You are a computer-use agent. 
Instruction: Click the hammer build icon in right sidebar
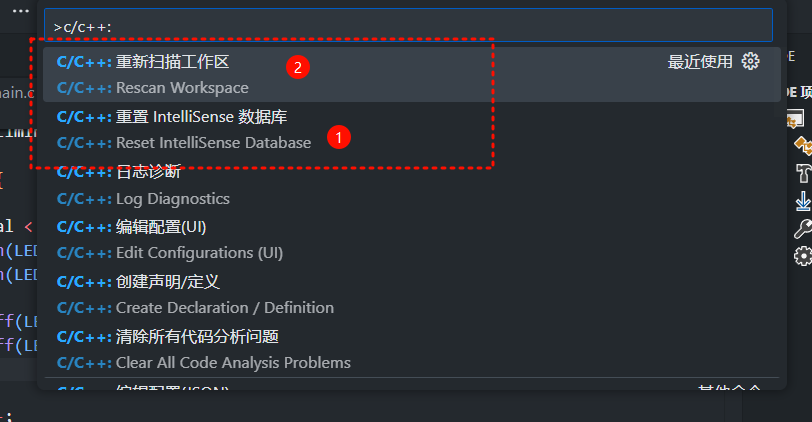tap(802, 173)
